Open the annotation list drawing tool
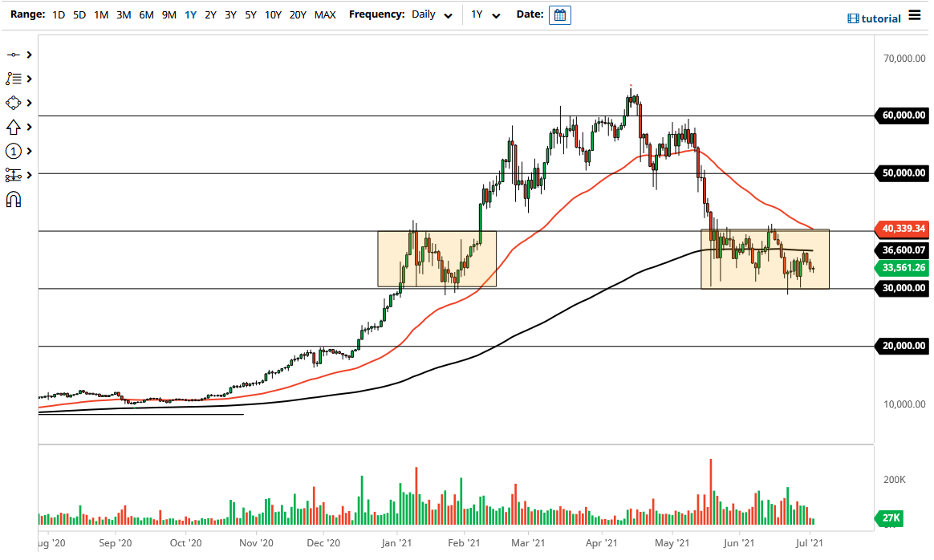 [x=13, y=79]
